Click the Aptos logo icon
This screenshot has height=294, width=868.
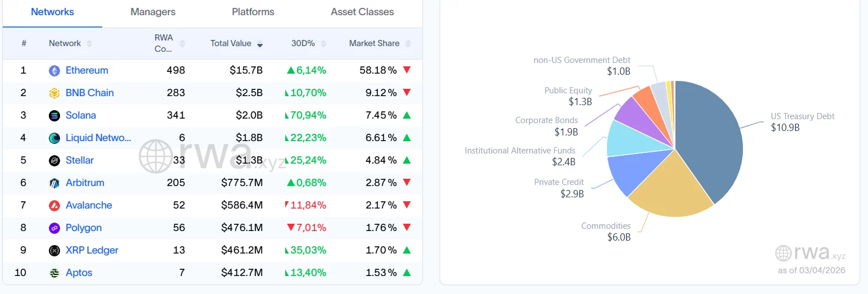pos(54,273)
